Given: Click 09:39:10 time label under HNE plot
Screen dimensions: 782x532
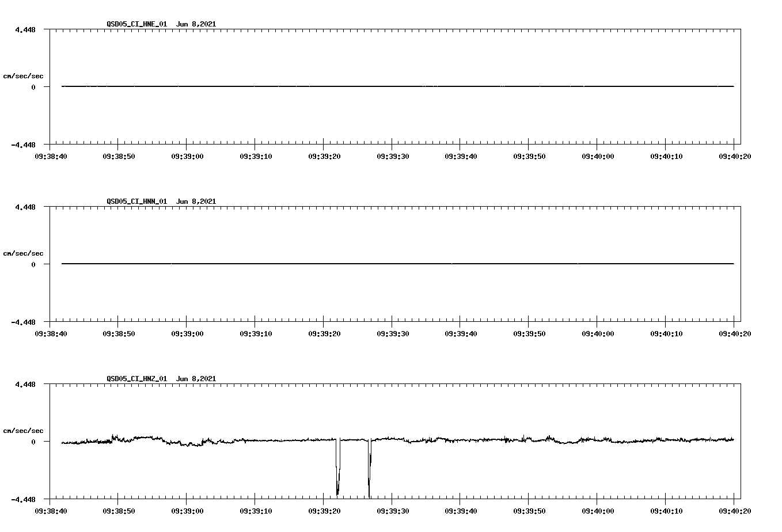Looking at the screenshot, I should pos(256,156).
